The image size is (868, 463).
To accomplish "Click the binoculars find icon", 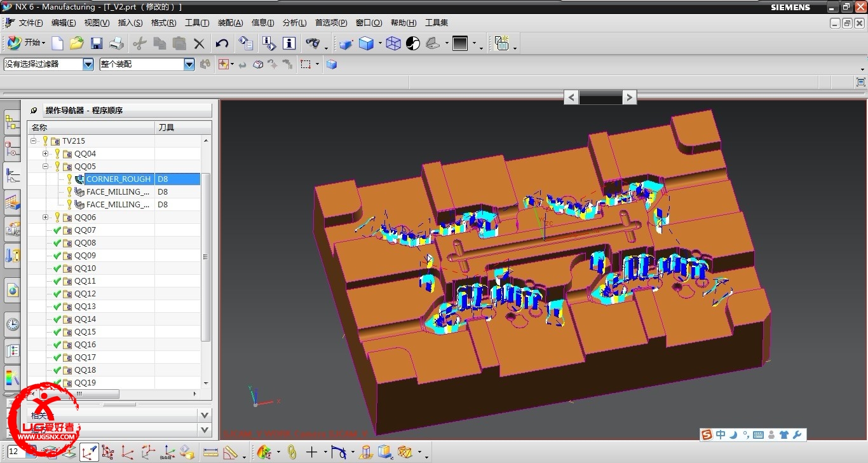I will 313,43.
